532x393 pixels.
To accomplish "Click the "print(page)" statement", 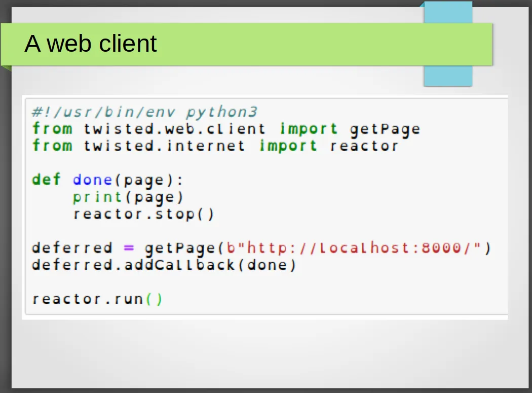I will point(128,197).
